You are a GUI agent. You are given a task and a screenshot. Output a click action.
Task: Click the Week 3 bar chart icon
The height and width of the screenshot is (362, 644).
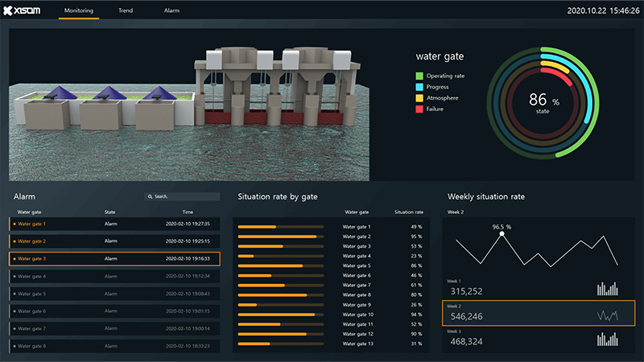608,340
